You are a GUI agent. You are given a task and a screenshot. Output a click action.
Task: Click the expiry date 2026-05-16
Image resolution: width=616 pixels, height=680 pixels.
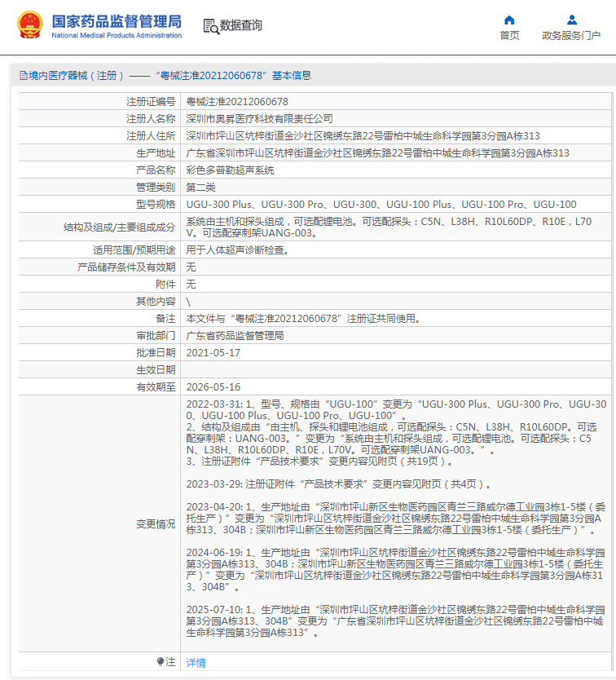click(213, 387)
